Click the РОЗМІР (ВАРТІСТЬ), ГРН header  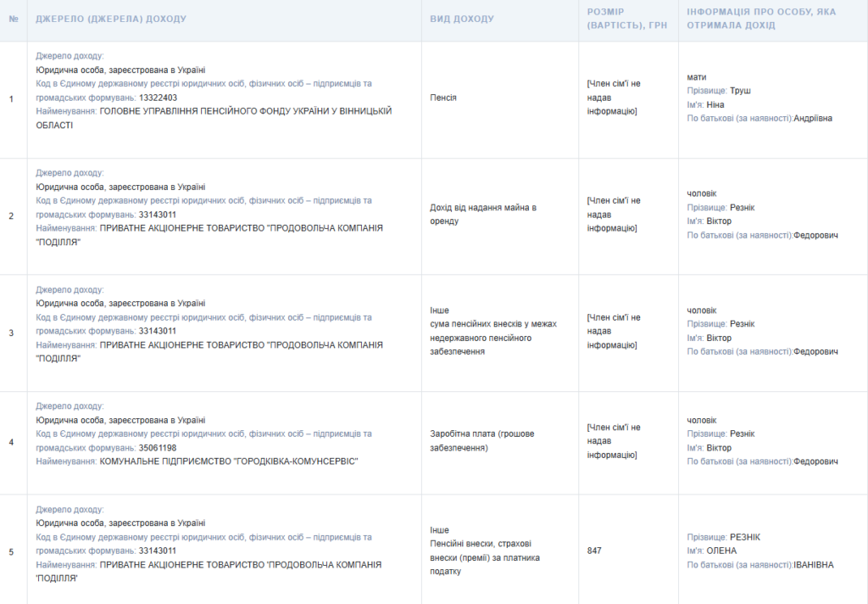click(627, 19)
